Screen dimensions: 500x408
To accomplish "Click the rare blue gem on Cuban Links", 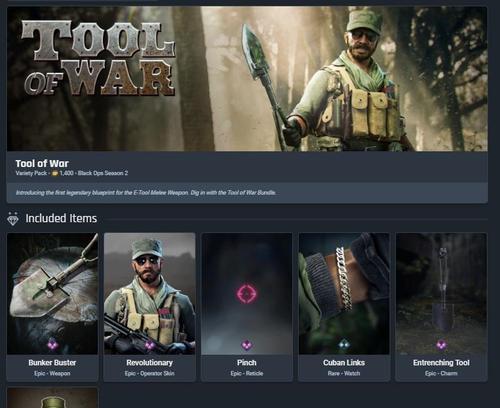I will [x=344, y=344].
